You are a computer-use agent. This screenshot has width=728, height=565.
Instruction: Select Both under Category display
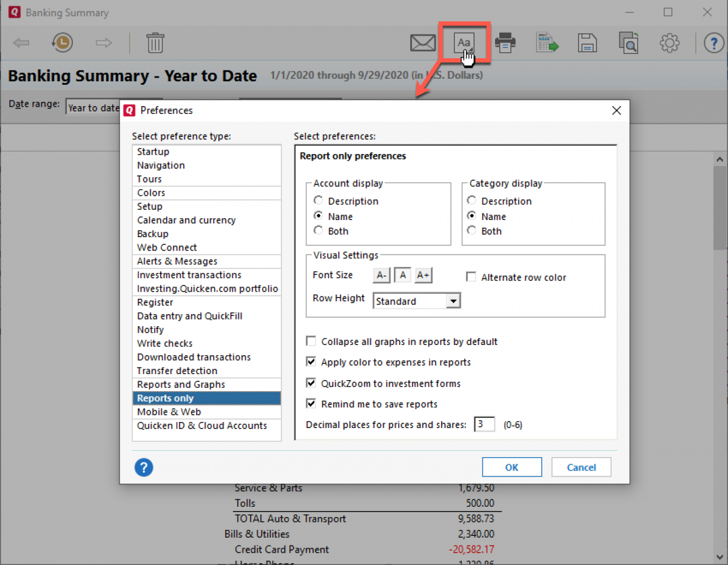pos(484,231)
